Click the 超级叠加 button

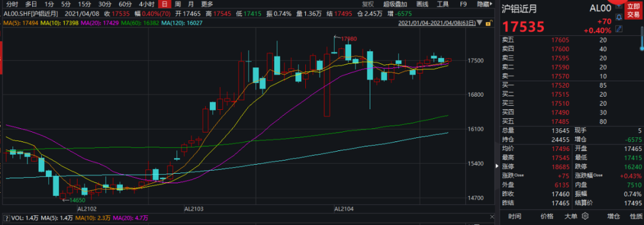395,5
